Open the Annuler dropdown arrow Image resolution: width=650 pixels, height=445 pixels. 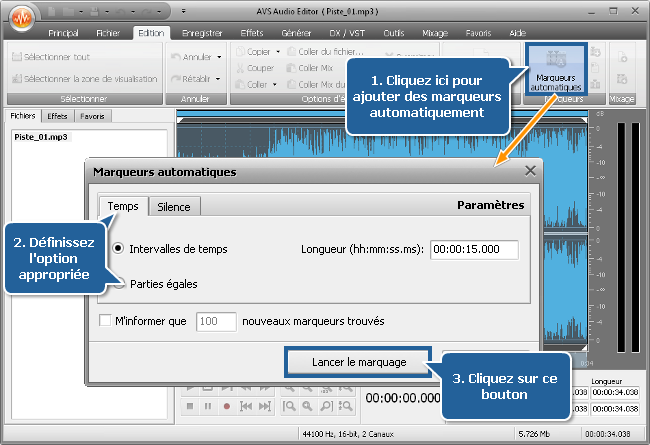point(220,56)
